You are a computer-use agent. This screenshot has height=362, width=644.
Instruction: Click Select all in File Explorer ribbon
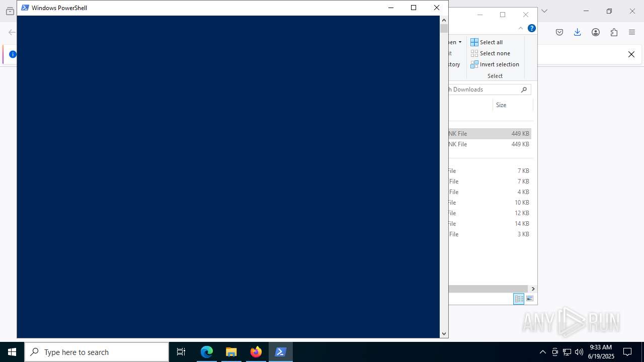(x=487, y=42)
